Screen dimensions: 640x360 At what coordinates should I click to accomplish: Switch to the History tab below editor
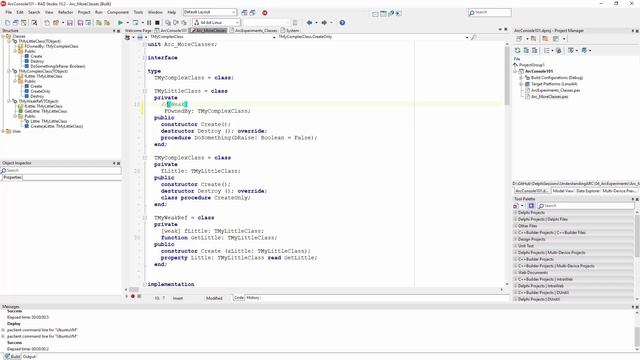253,298
